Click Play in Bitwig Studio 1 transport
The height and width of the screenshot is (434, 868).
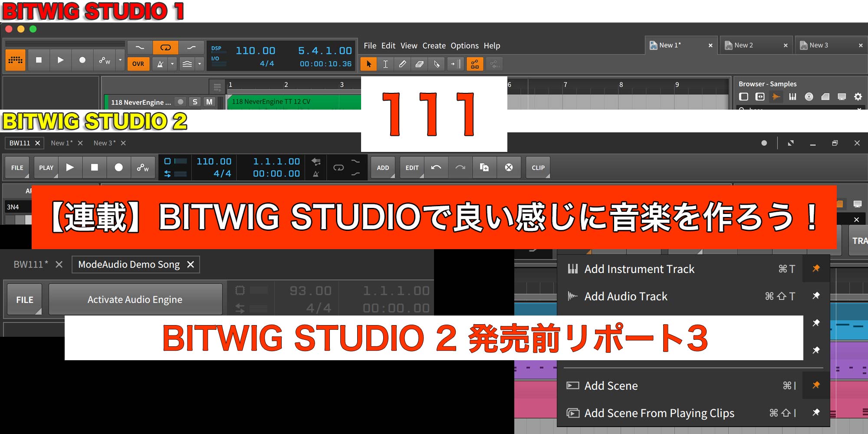60,60
